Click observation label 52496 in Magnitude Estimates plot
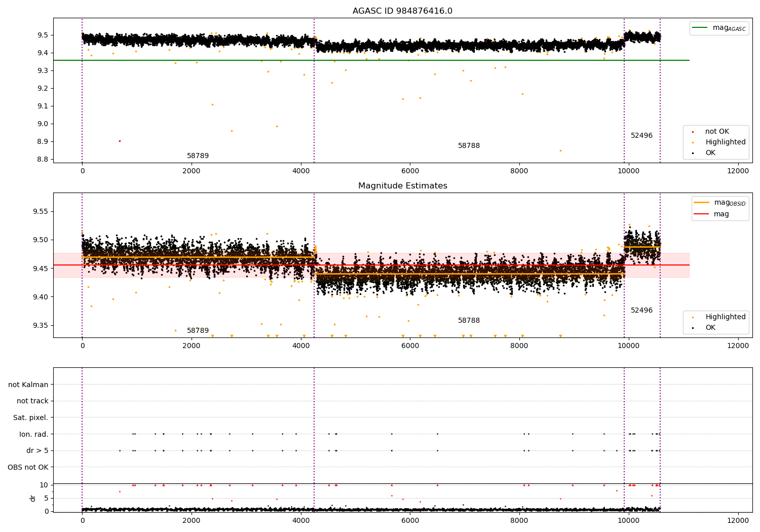Screen dimensions: 760x532 (x=641, y=311)
